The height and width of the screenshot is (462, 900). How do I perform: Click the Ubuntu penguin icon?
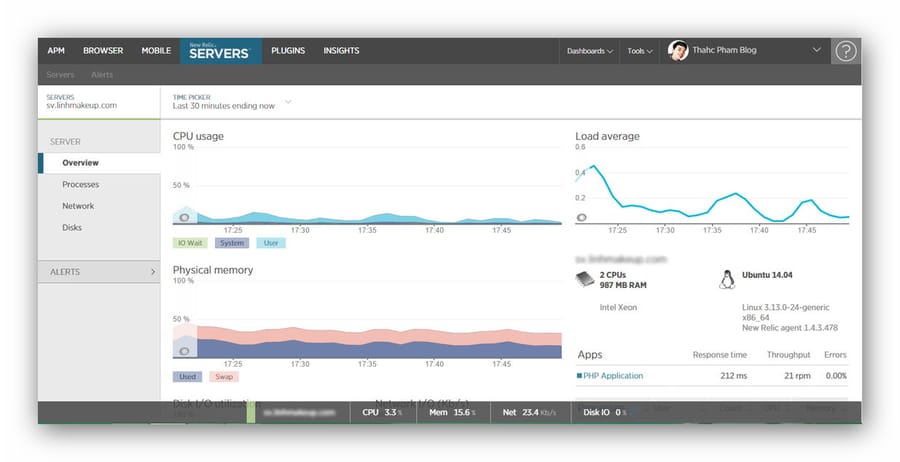(727, 279)
